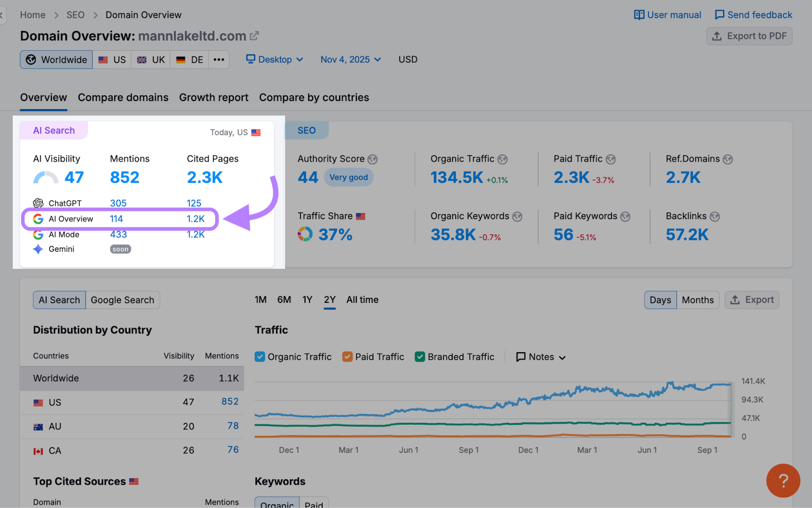
Task: Open the orange help widget
Action: 783,481
